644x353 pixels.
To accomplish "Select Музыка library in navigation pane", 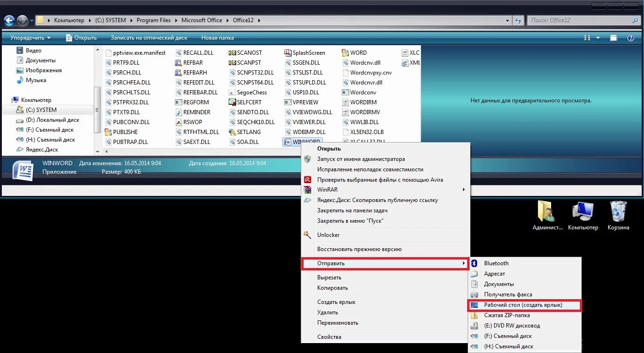I will pyautogui.click(x=31, y=80).
